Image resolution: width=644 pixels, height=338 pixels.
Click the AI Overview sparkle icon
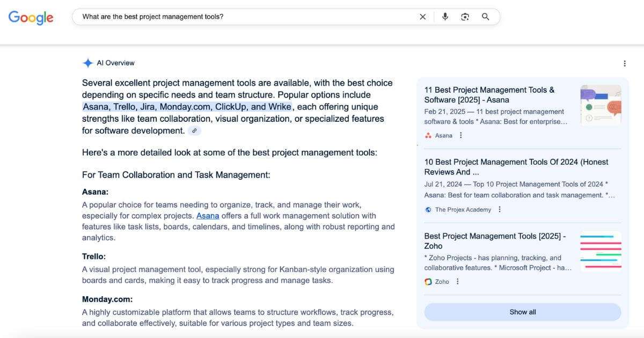coord(88,63)
